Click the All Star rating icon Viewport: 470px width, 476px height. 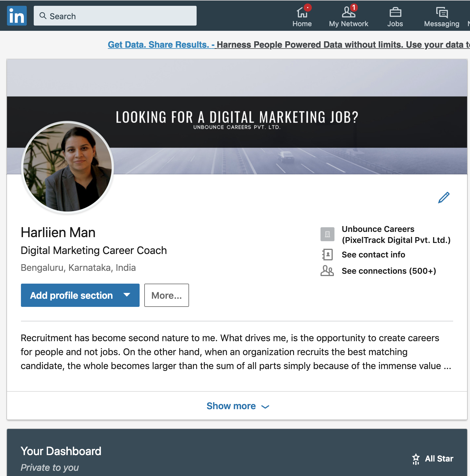(416, 459)
